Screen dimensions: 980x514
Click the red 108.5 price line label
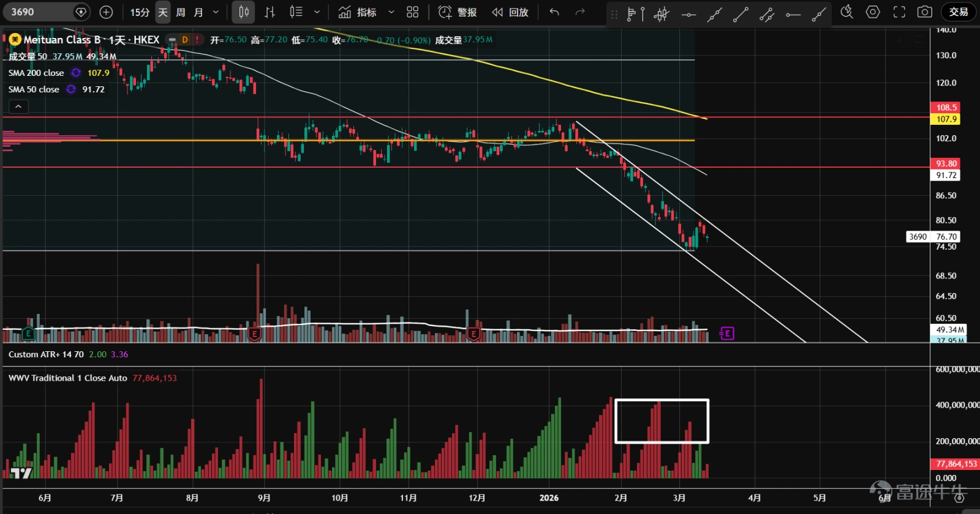tap(946, 108)
